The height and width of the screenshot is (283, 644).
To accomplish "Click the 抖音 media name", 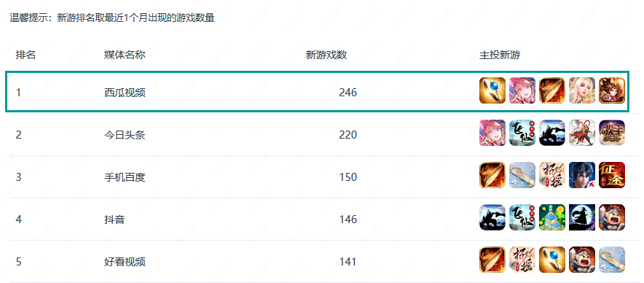I will pos(114,220).
